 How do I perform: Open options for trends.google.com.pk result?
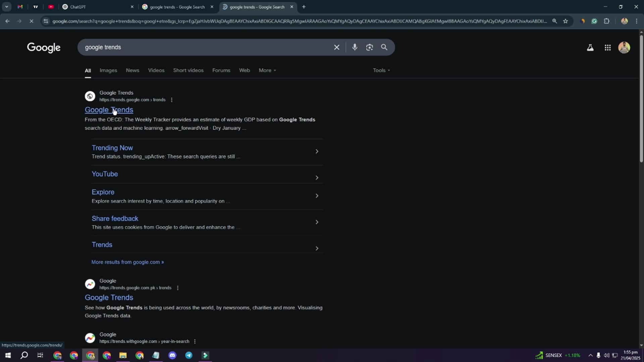tap(177, 288)
